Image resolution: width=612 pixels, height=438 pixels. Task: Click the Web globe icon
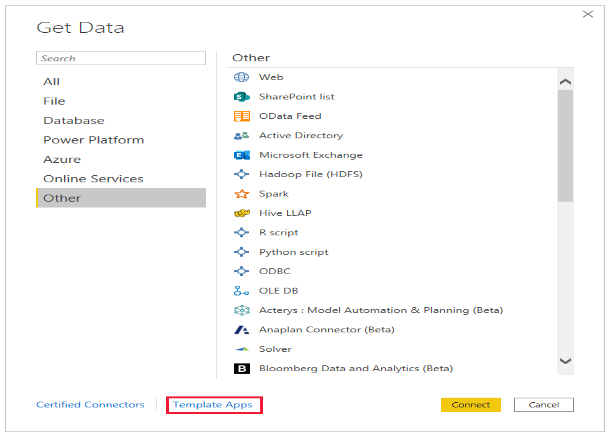pyautogui.click(x=241, y=77)
